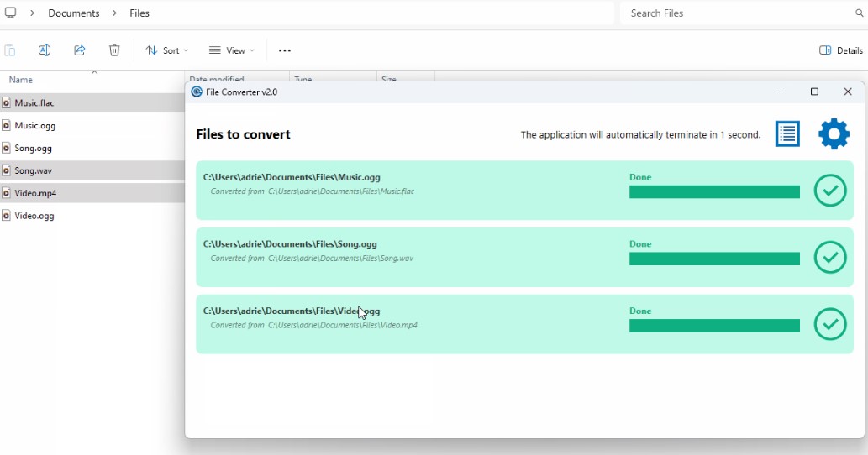Click the automatic termination message text
Viewport: 868px width, 455px height.
coord(640,135)
